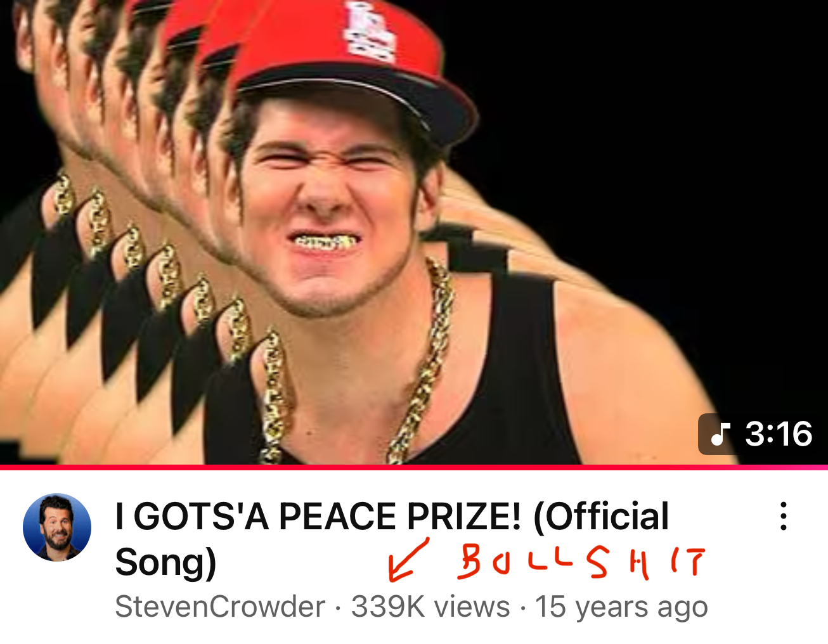Click the white logo on the red cap
This screenshot has width=828, height=644.
[369, 30]
